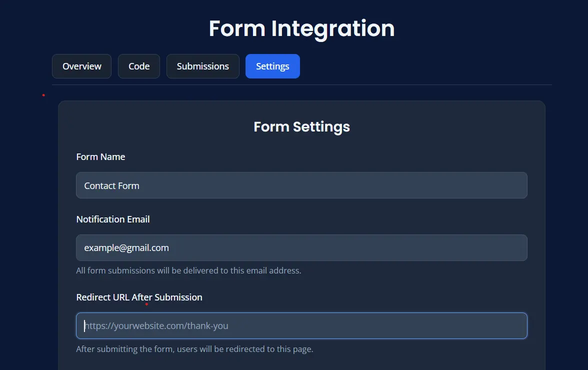Switch to the Overview tab
The width and height of the screenshot is (588, 370).
[x=81, y=66]
